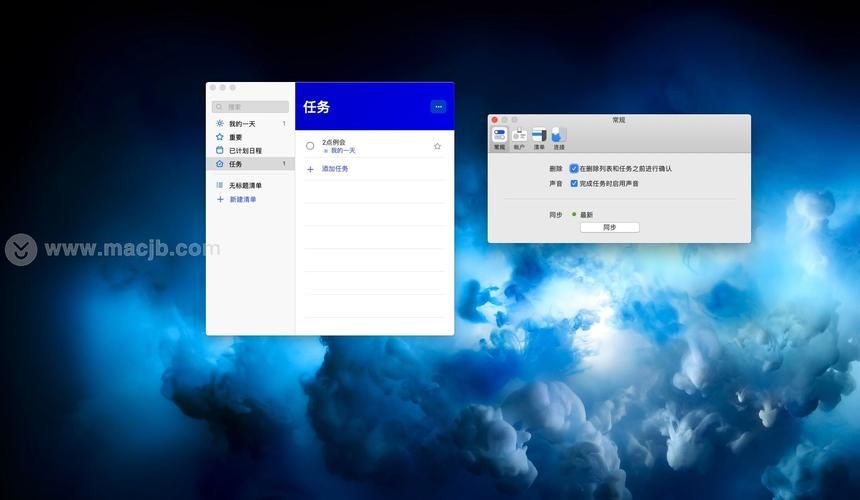Open the 已计划日程 (Planned) calendar list
860x500 pixels.
pyautogui.click(x=250, y=150)
